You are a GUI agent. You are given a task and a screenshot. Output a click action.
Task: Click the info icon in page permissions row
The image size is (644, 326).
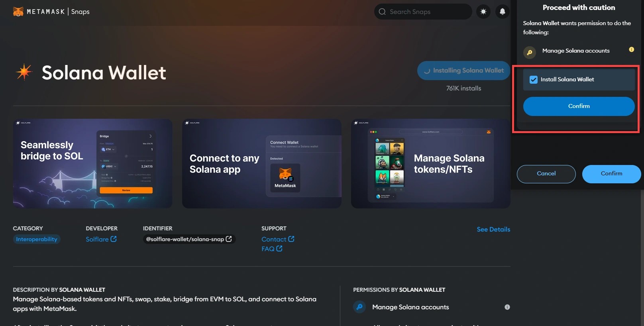pos(507,307)
